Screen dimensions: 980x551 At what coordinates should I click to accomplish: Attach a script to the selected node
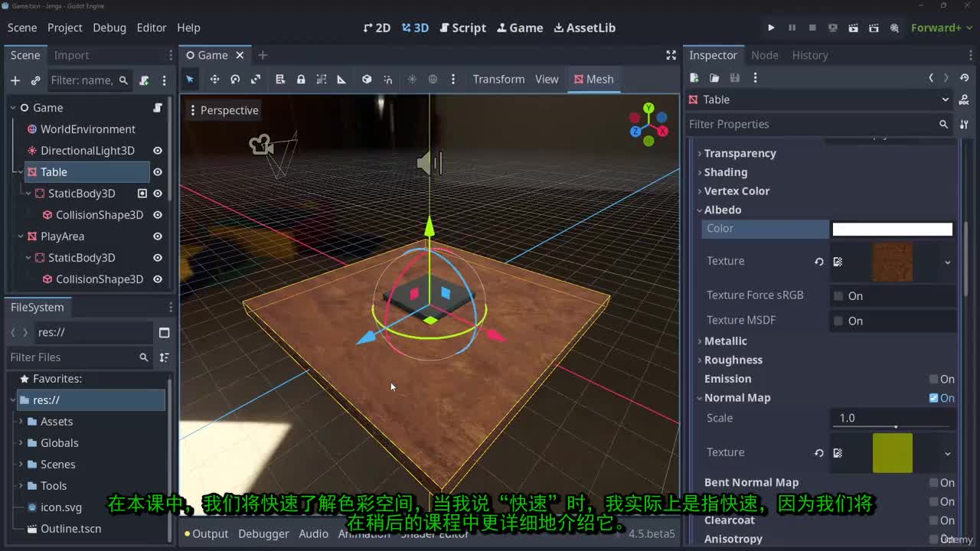click(x=144, y=80)
